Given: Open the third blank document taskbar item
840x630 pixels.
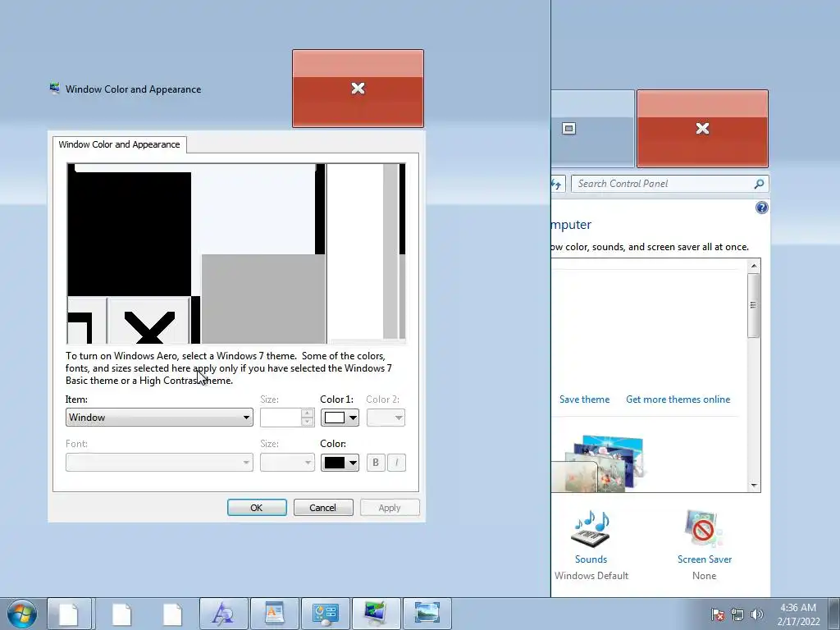Looking at the screenshot, I should [x=172, y=614].
